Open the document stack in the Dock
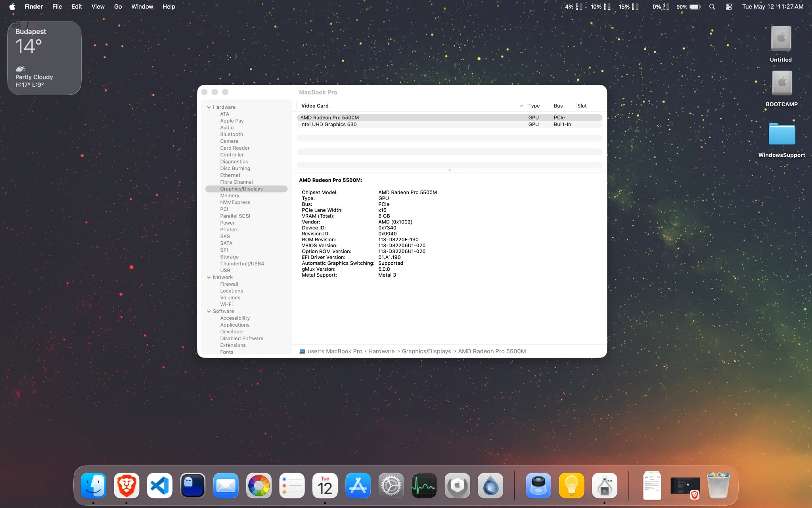 click(x=652, y=485)
